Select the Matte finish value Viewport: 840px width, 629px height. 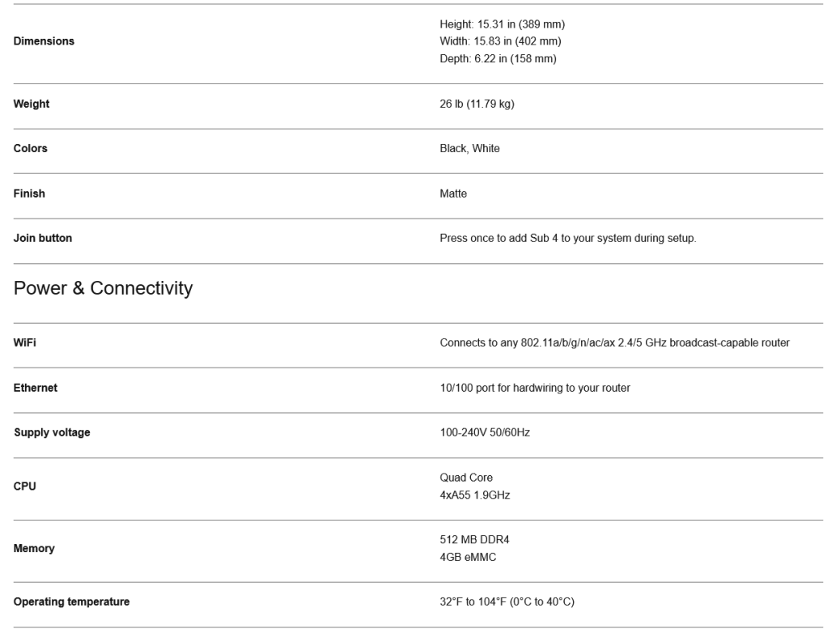[x=453, y=194]
